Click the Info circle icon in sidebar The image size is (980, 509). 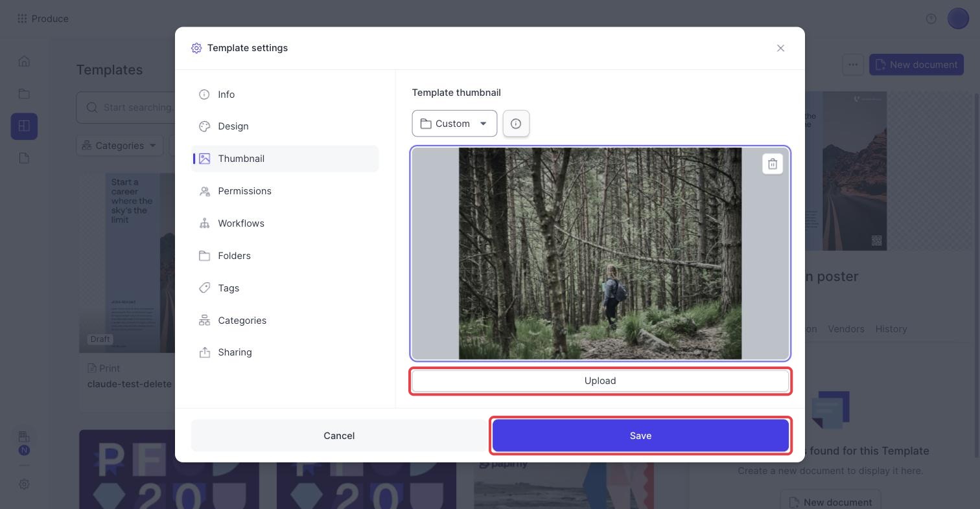coord(204,95)
